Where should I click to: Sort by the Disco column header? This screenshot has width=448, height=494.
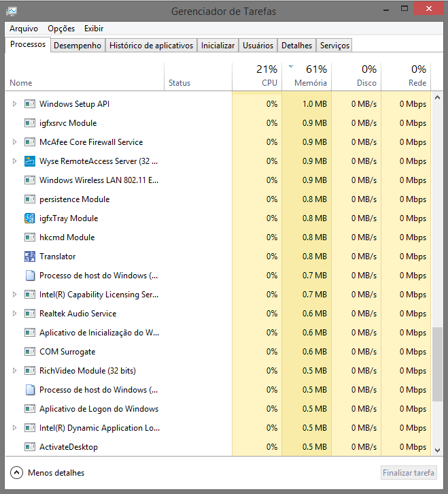tap(356, 77)
